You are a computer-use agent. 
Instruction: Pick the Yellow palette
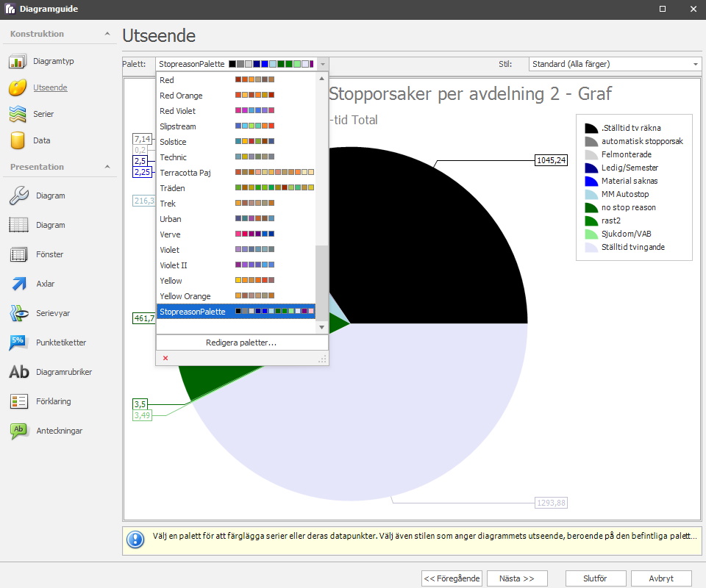point(236,281)
